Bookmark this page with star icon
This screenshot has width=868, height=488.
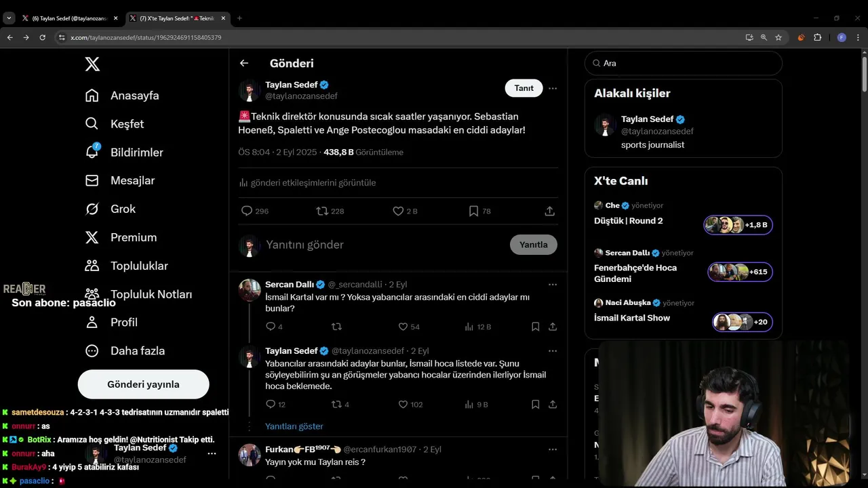778,37
